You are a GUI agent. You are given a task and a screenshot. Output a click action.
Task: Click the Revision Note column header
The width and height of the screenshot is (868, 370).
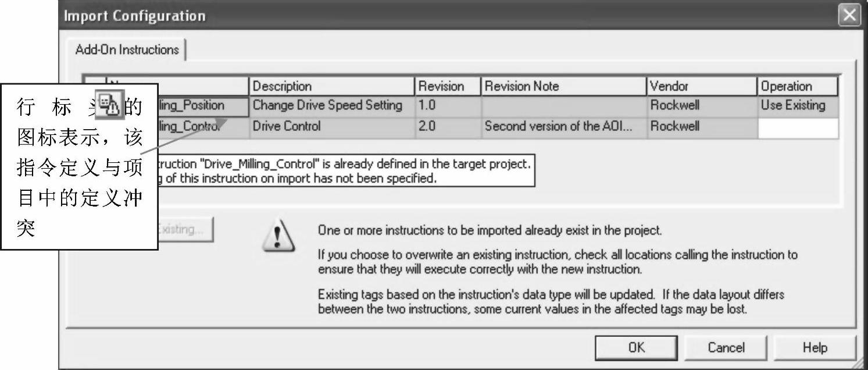pyautogui.click(x=563, y=87)
